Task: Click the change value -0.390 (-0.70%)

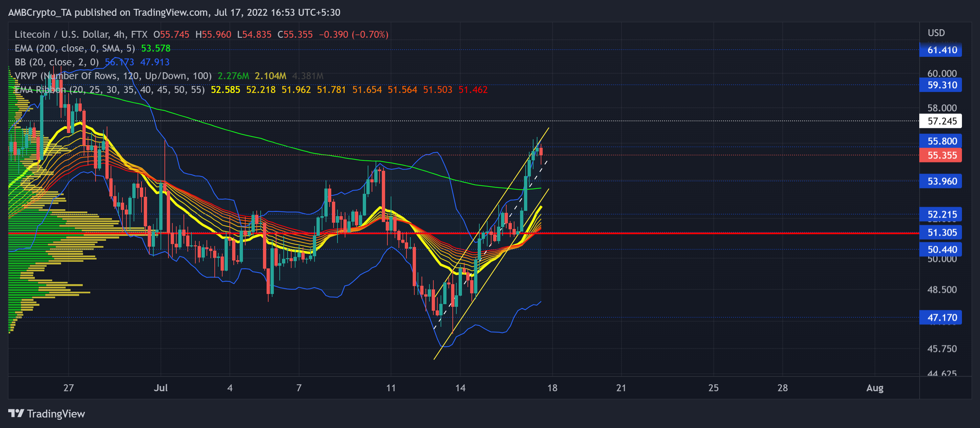Action: click(x=354, y=34)
